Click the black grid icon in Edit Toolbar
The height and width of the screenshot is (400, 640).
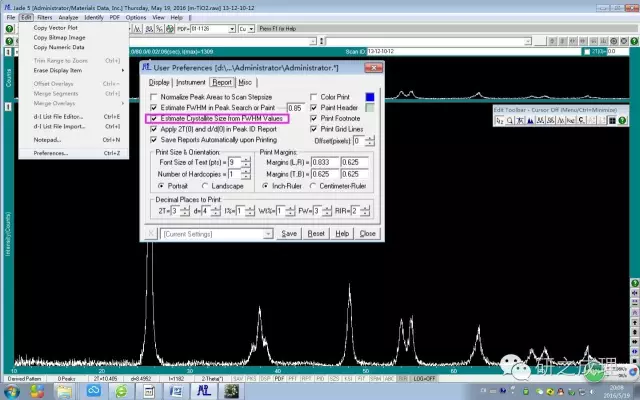tap(612, 120)
